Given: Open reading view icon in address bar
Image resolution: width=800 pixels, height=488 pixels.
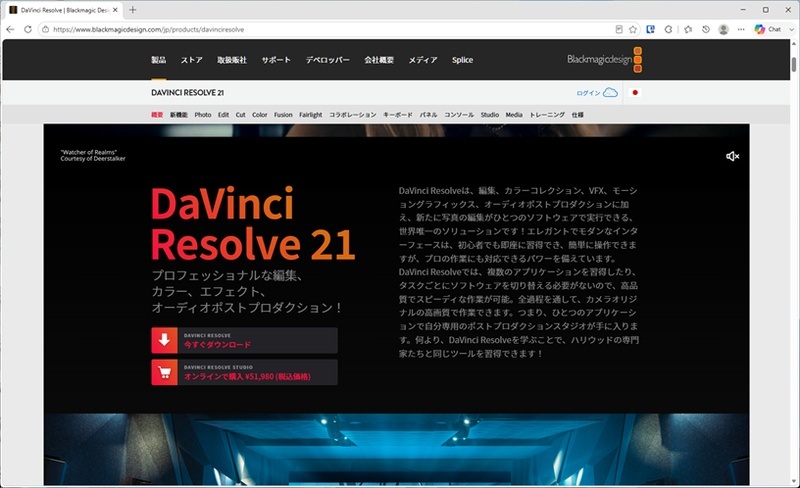Looking at the screenshot, I should 619,30.
